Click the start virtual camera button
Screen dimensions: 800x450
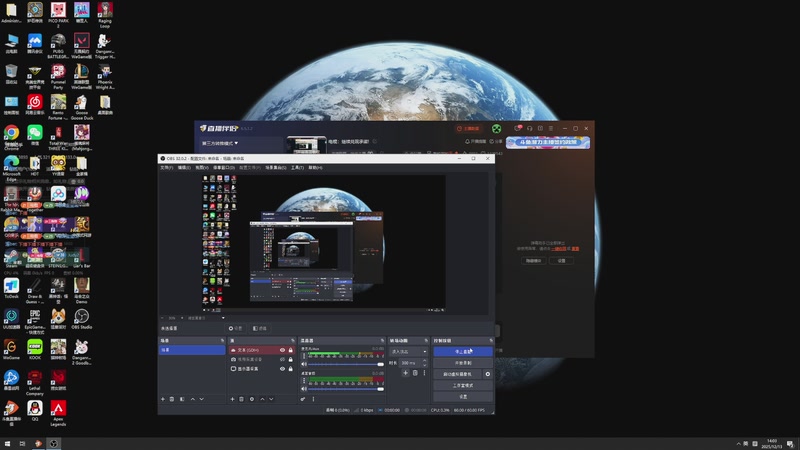[458, 374]
